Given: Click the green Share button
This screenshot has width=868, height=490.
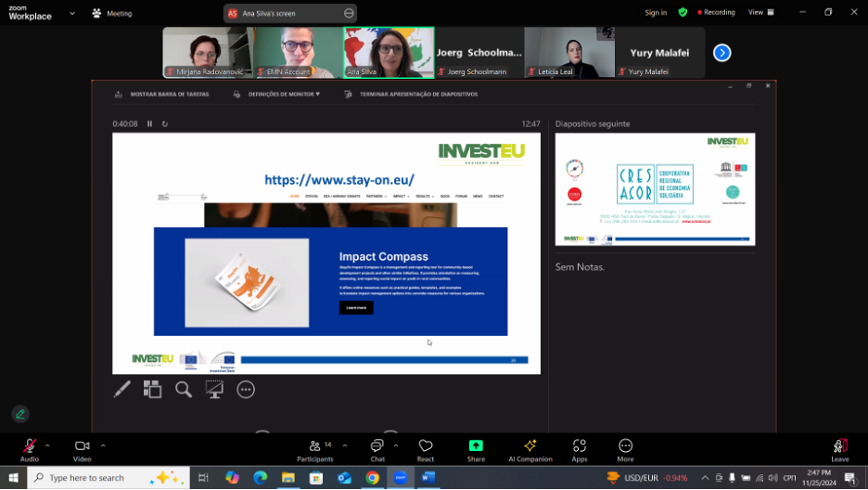Looking at the screenshot, I should 476,449.
